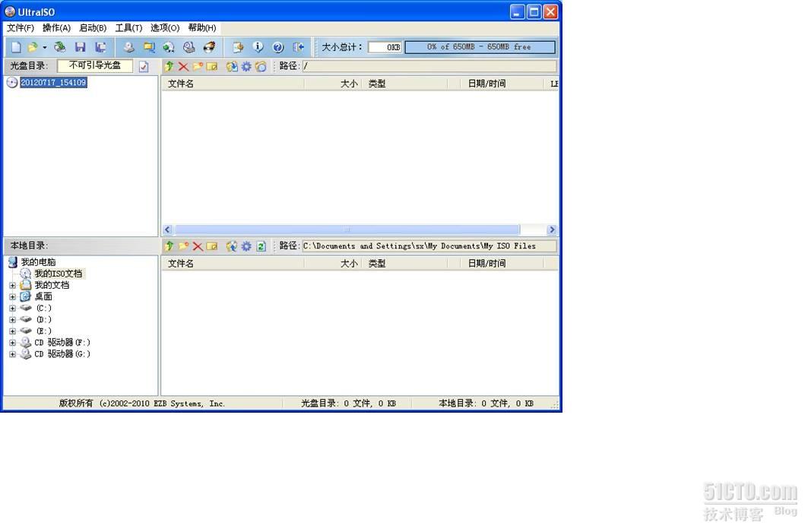Open the 操作(A) menu

click(x=56, y=28)
